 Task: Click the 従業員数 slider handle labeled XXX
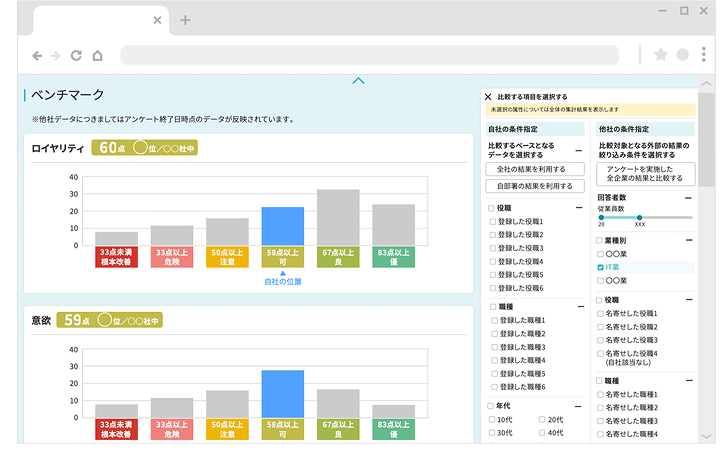coord(639,217)
